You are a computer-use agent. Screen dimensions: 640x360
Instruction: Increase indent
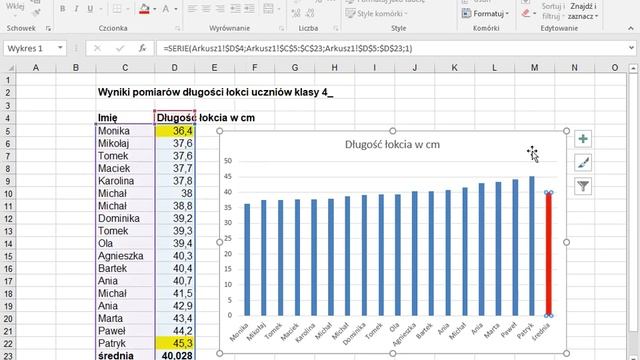[x=249, y=9]
